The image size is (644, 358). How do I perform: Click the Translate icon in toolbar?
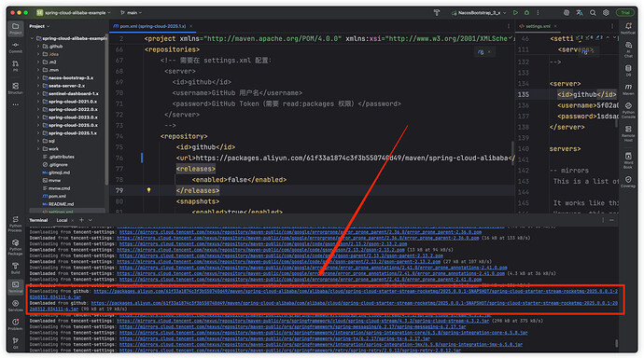click(580, 13)
